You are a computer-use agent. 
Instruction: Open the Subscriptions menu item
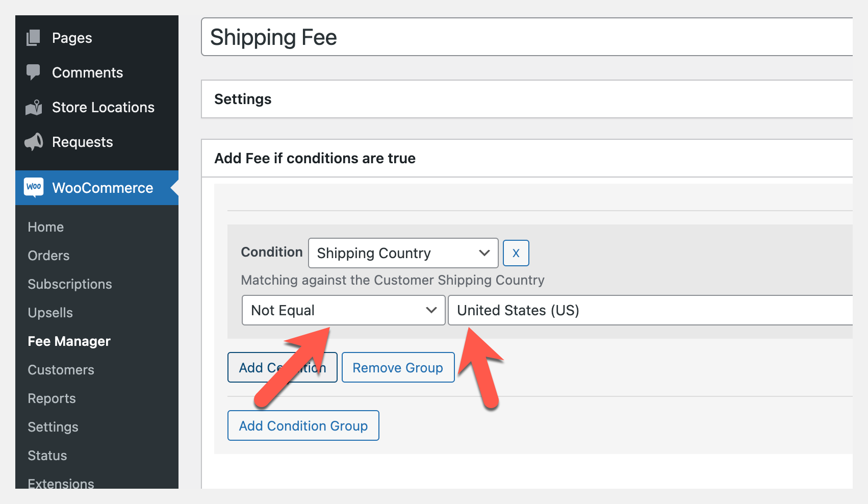coord(70,284)
